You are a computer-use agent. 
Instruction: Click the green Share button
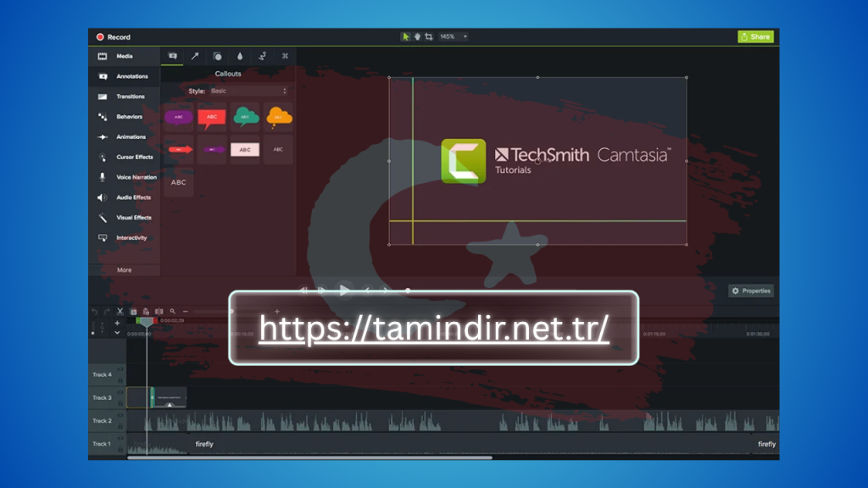755,36
